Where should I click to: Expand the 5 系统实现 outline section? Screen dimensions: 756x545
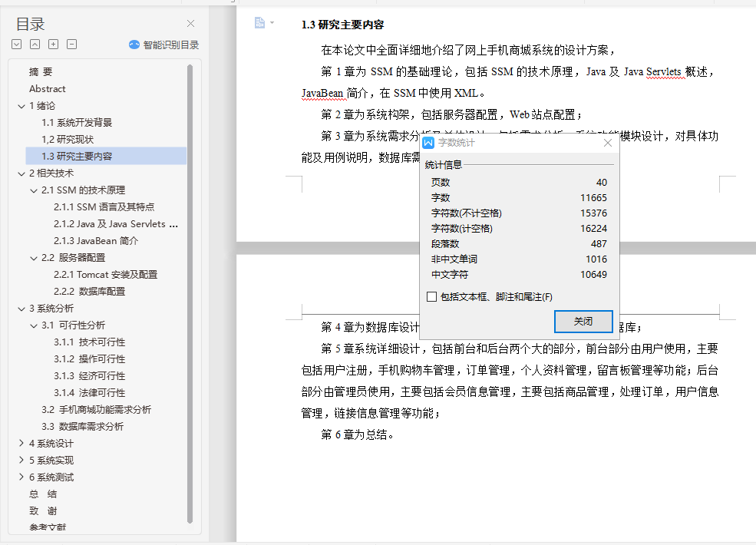pyautogui.click(x=21, y=460)
